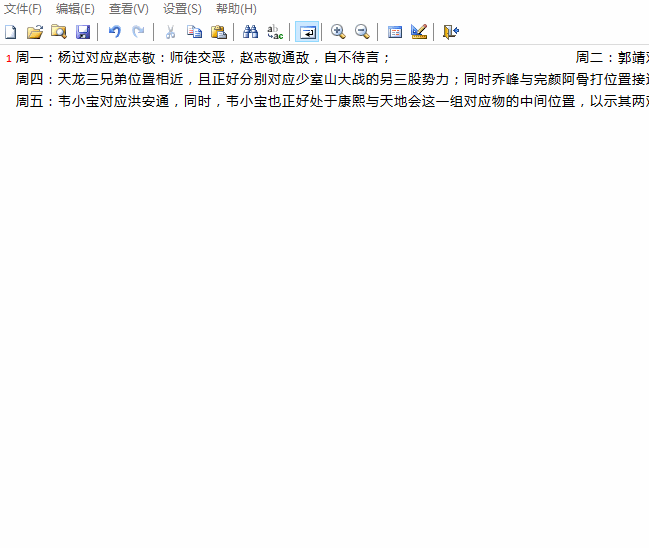Open the 文件(F) menu
The width and height of the screenshot is (649, 548).
(x=23, y=9)
